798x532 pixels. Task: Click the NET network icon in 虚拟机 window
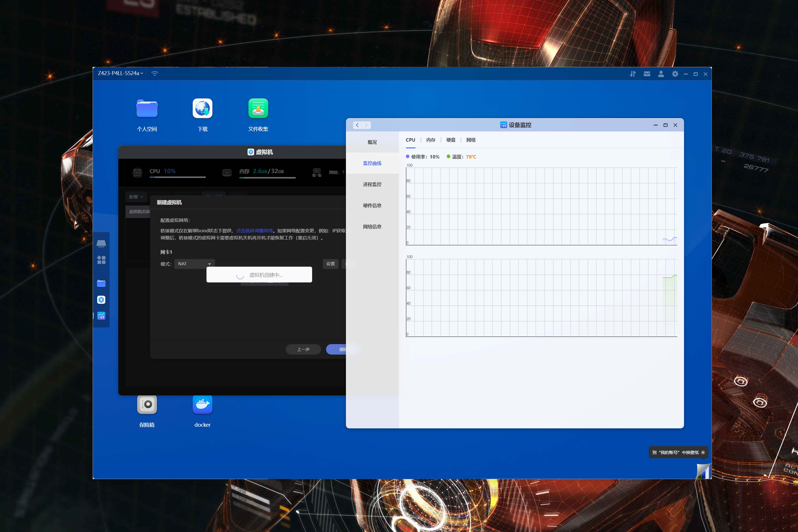point(317,172)
